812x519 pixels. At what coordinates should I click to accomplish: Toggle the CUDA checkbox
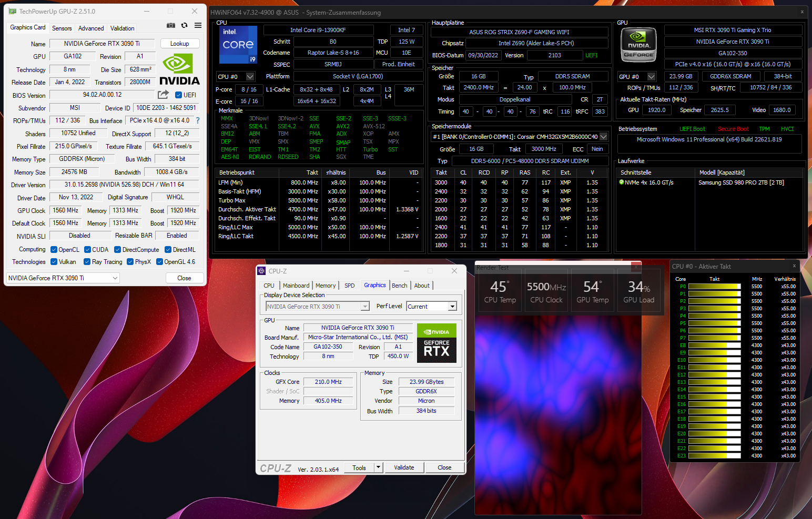pos(87,250)
